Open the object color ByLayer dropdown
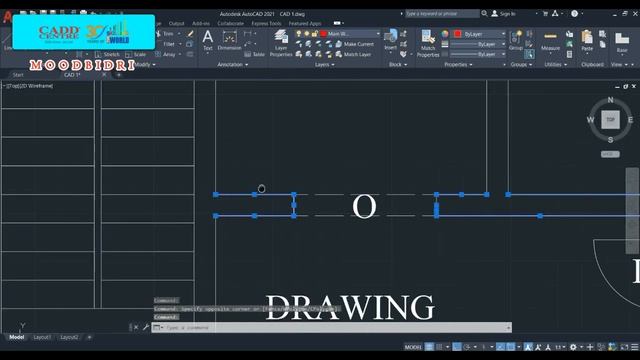640x360 pixels. point(503,34)
